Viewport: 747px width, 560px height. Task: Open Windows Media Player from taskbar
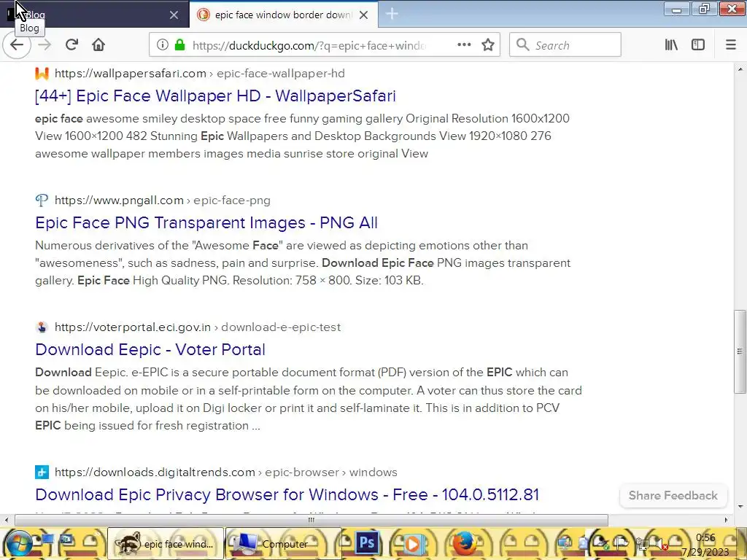413,543
